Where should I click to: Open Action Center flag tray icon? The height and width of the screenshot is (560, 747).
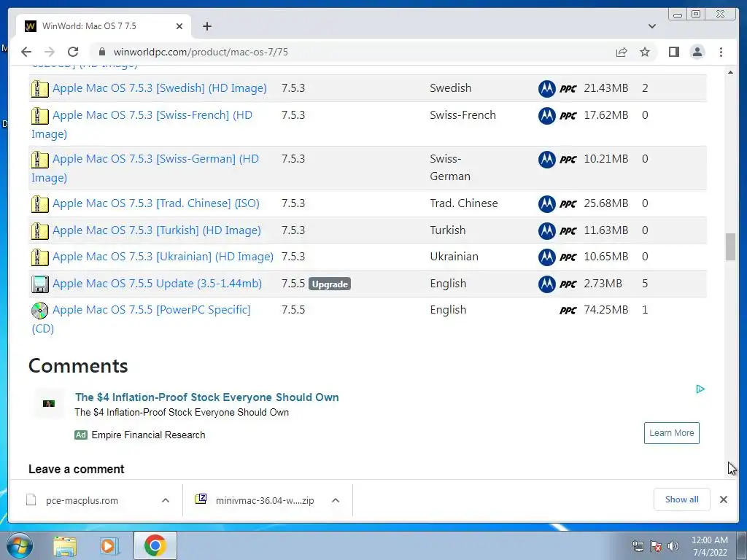coord(656,546)
